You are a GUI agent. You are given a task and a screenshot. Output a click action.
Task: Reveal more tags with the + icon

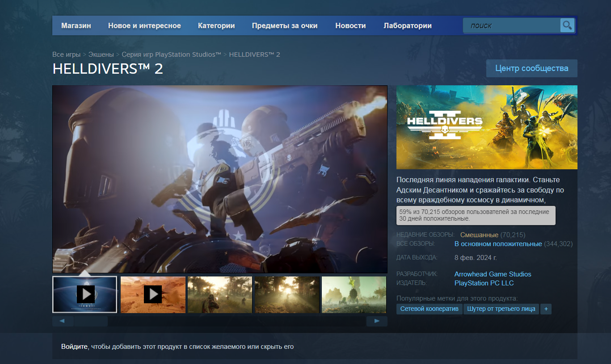[x=546, y=309]
